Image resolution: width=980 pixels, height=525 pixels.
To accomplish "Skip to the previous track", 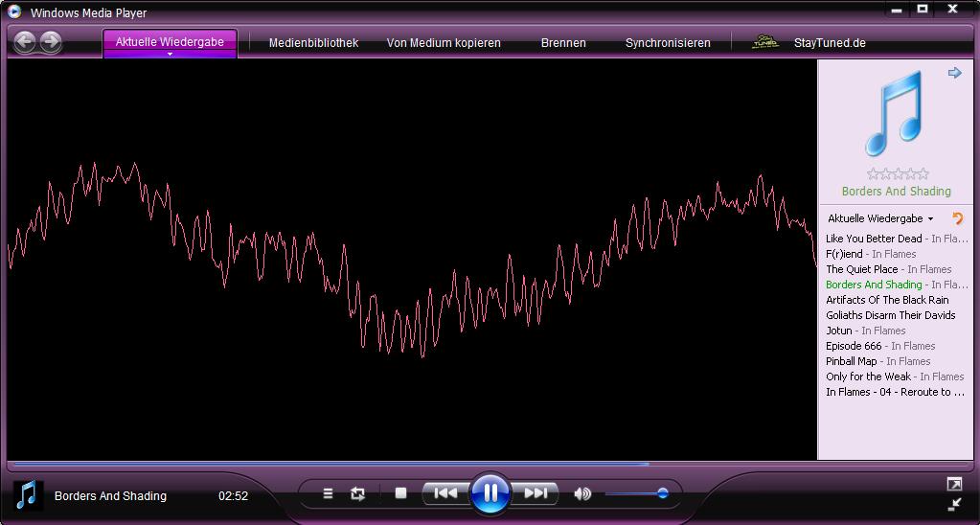I will (x=445, y=493).
